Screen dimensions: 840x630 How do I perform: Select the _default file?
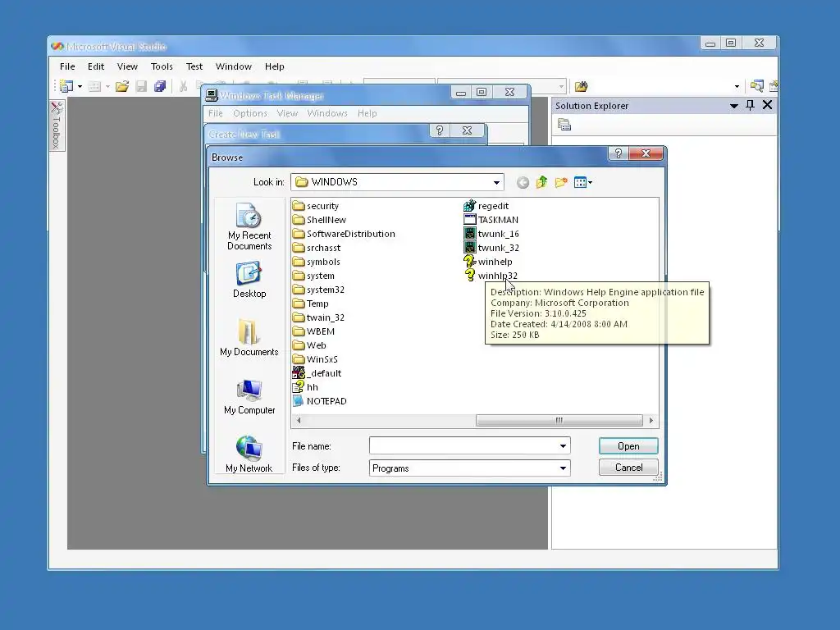tap(317, 373)
